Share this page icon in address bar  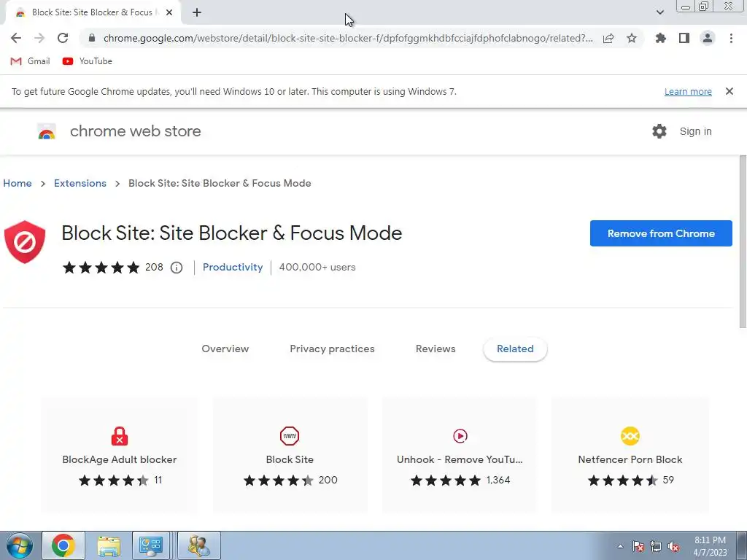[x=608, y=38]
